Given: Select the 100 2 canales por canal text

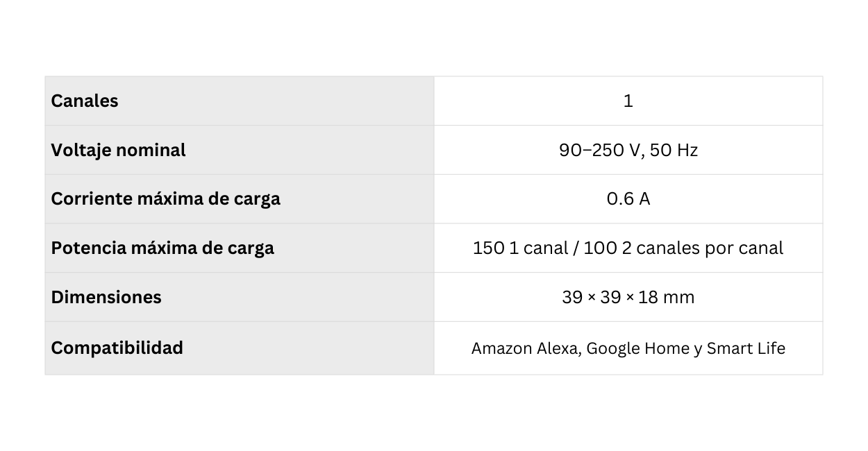Looking at the screenshot, I should pyautogui.click(x=683, y=248).
